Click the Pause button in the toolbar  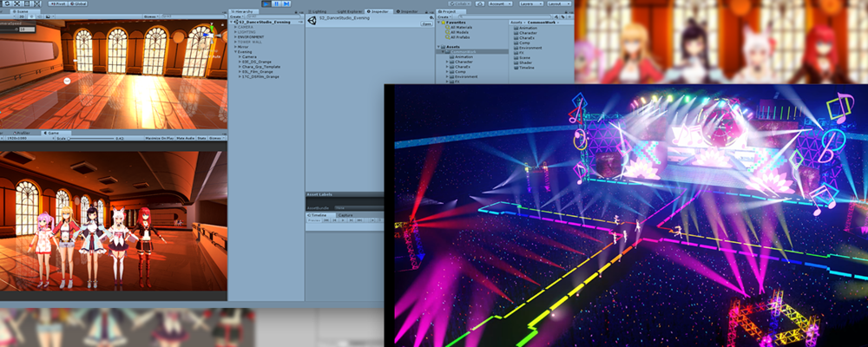coord(276,3)
